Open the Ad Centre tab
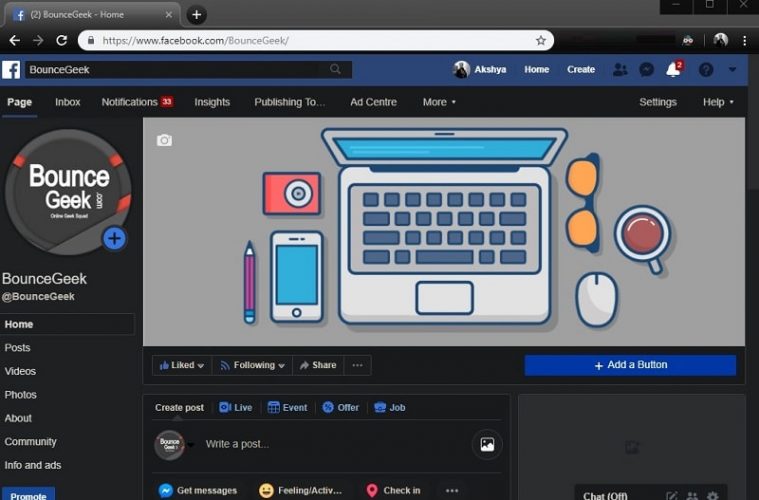 (373, 102)
